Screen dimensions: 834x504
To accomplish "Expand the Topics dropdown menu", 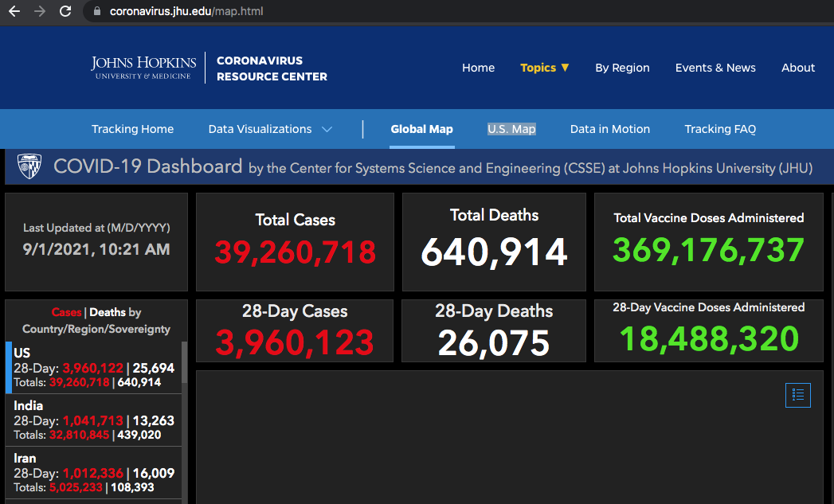I will pyautogui.click(x=545, y=68).
